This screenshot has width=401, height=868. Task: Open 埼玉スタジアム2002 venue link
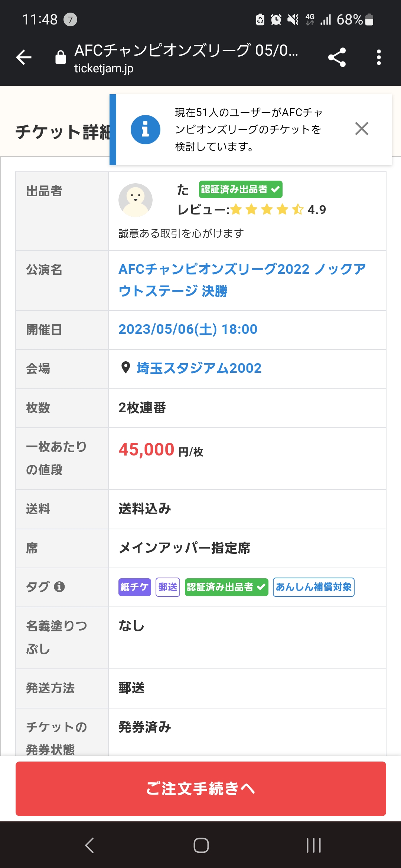click(199, 368)
